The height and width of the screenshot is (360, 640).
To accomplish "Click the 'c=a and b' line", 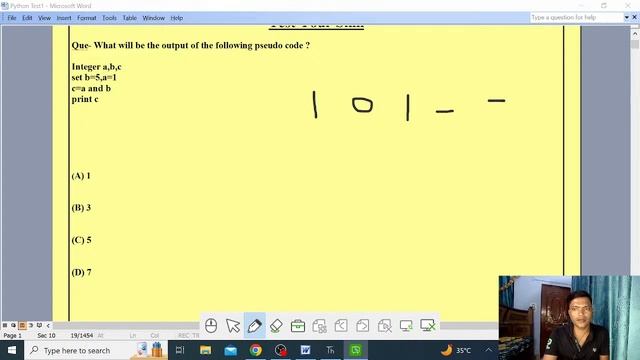I will [x=91, y=89].
